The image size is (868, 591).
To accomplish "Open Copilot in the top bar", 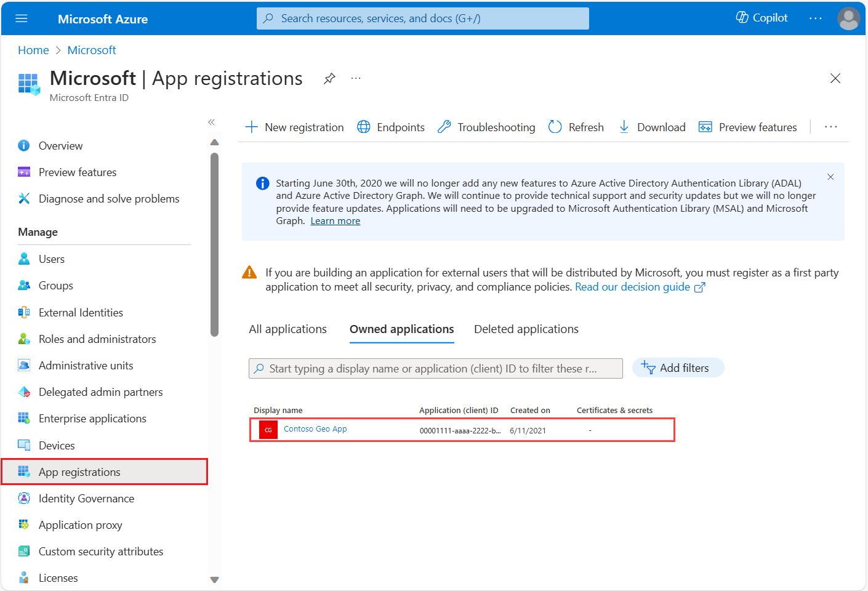I will pyautogui.click(x=761, y=17).
